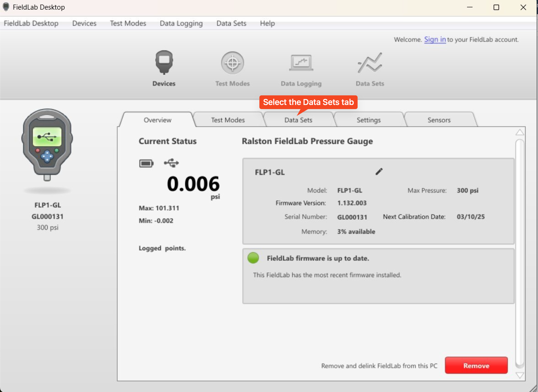Viewport: 538px width, 392px height.
Task: Click the firmware version 1.132.003
Action: [x=352, y=203]
